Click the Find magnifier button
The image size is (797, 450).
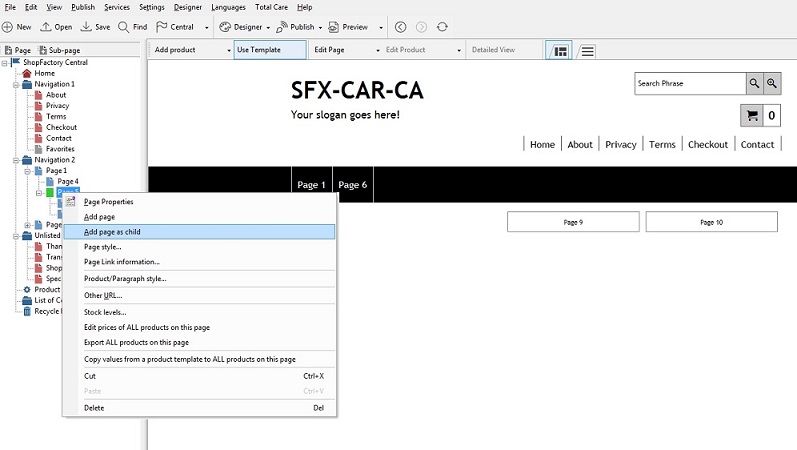pos(132,27)
